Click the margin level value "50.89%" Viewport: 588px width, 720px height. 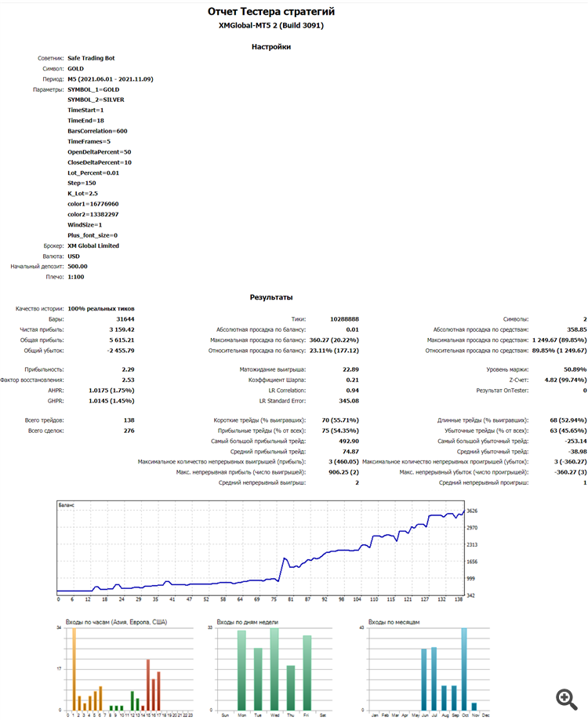(x=575, y=369)
